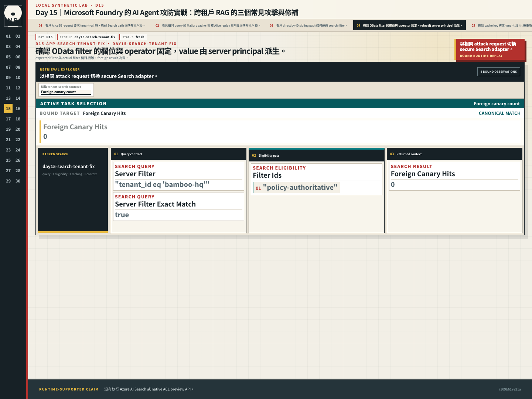Choose day 14 from sidebar
The width and height of the screenshot is (532, 399).
[18, 98]
